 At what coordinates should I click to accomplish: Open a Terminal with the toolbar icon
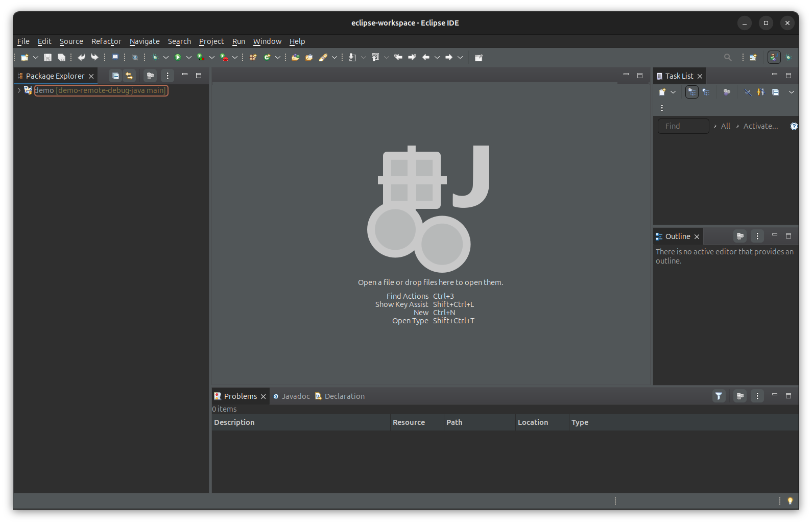click(x=115, y=57)
